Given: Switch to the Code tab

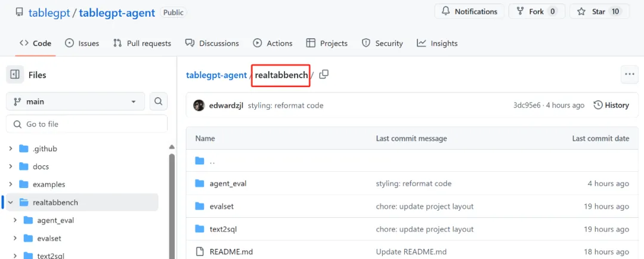Looking at the screenshot, I should tap(35, 43).
